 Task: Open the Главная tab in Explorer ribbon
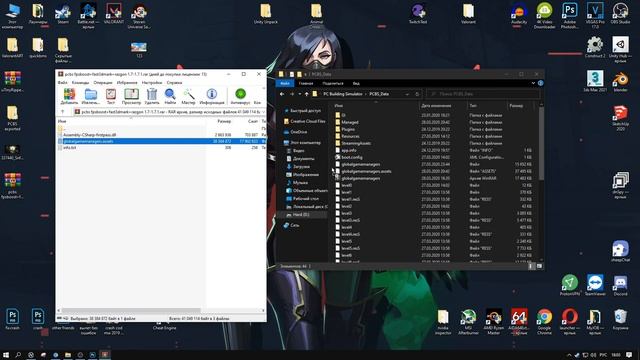306,83
